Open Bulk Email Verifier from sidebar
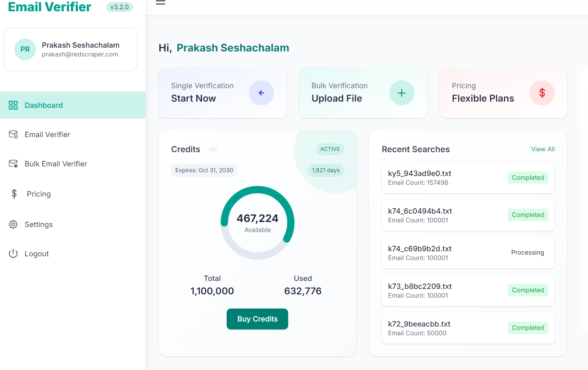 click(x=56, y=164)
